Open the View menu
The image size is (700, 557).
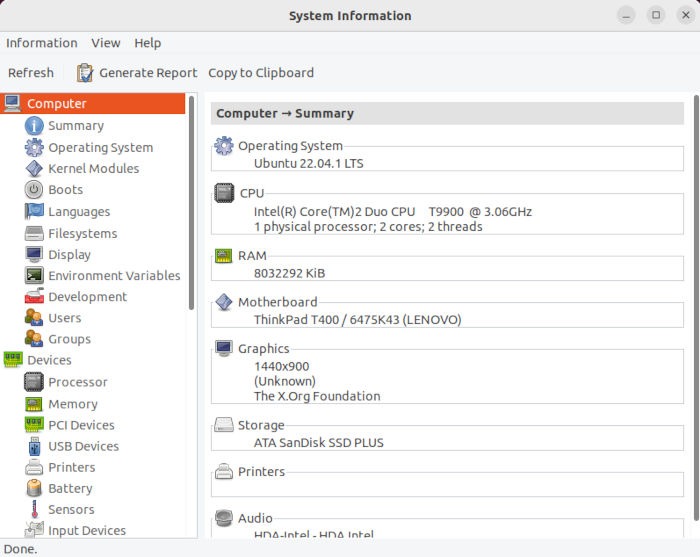106,43
